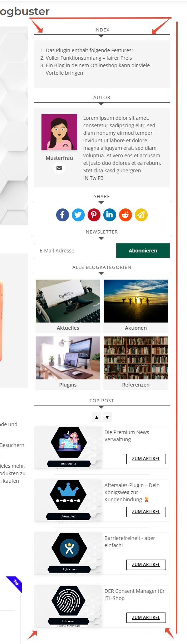Share the post on Facebook
Image resolution: width=187 pixels, height=644 pixels.
[x=62, y=215]
